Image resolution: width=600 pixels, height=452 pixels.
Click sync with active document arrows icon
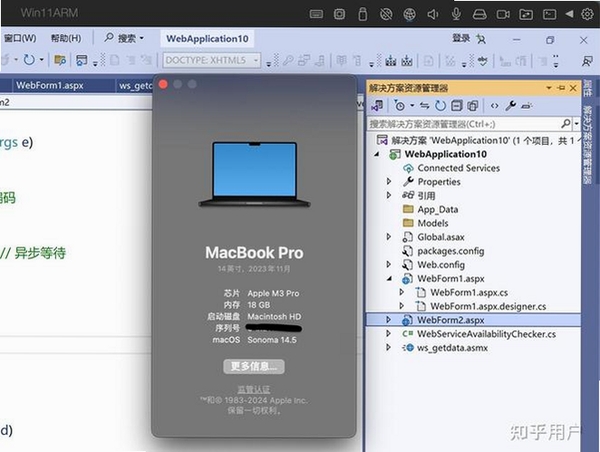pyautogui.click(x=424, y=106)
